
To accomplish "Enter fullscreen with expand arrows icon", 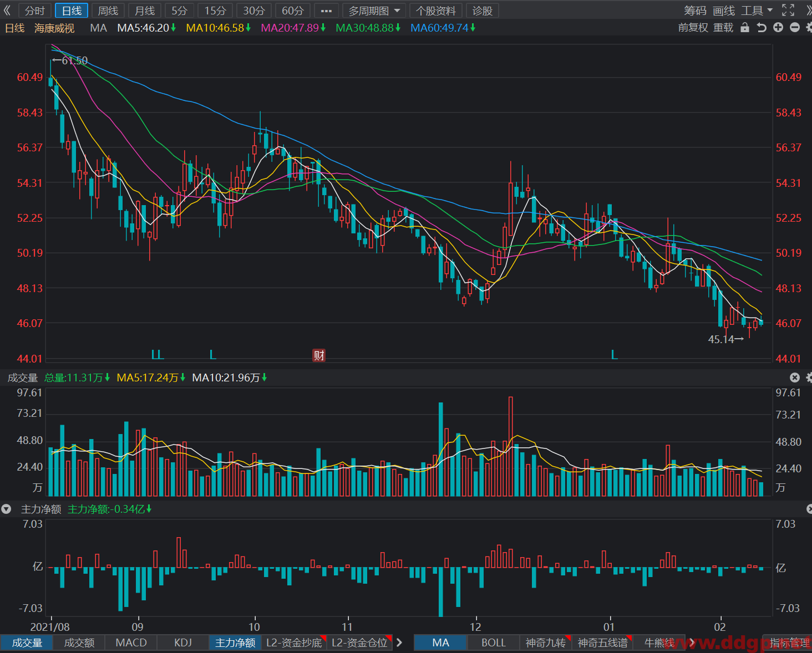I will (788, 11).
